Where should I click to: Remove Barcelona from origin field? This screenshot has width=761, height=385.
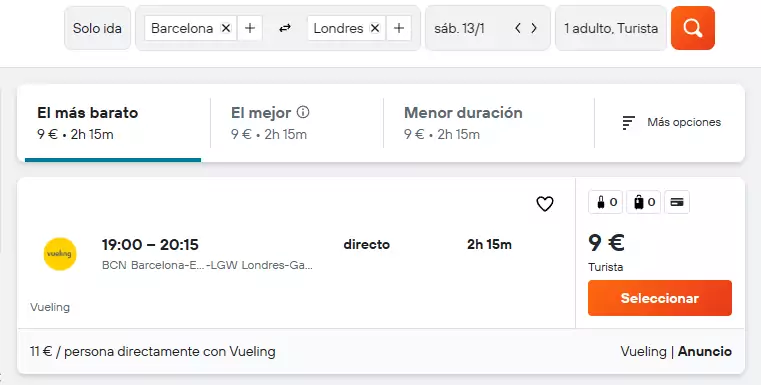(226, 28)
